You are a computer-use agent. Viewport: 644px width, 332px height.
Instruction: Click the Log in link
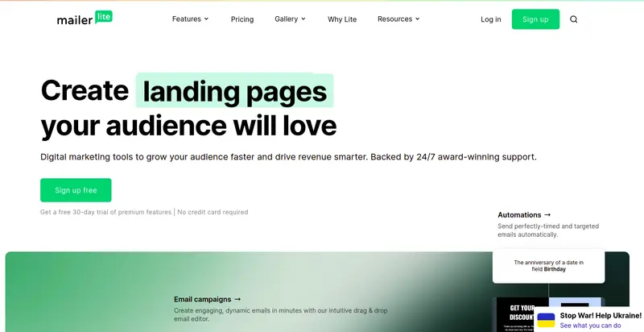coord(490,19)
